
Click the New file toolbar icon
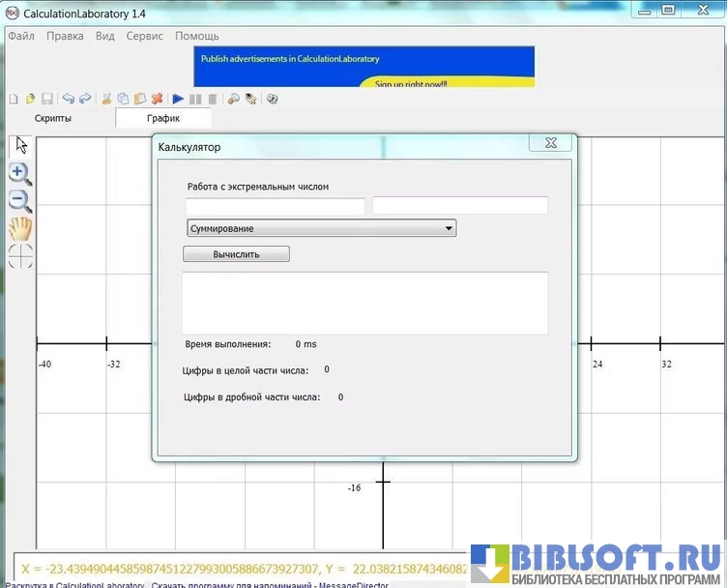(x=14, y=99)
